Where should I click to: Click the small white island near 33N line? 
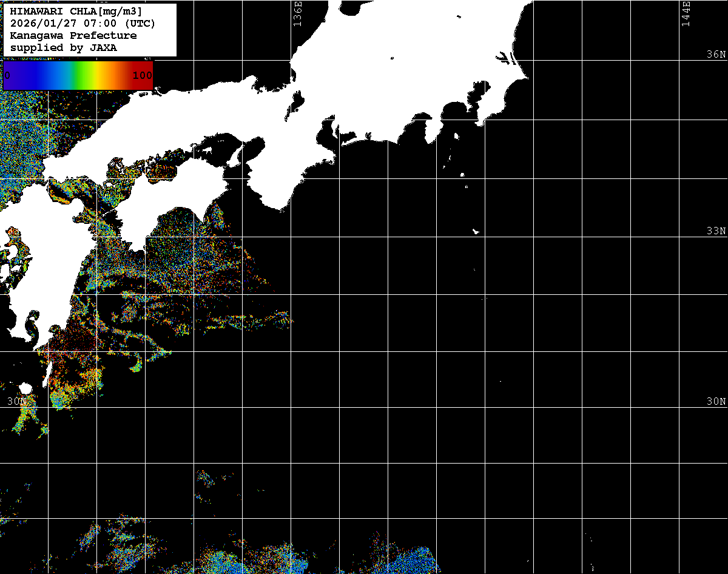pyautogui.click(x=476, y=231)
